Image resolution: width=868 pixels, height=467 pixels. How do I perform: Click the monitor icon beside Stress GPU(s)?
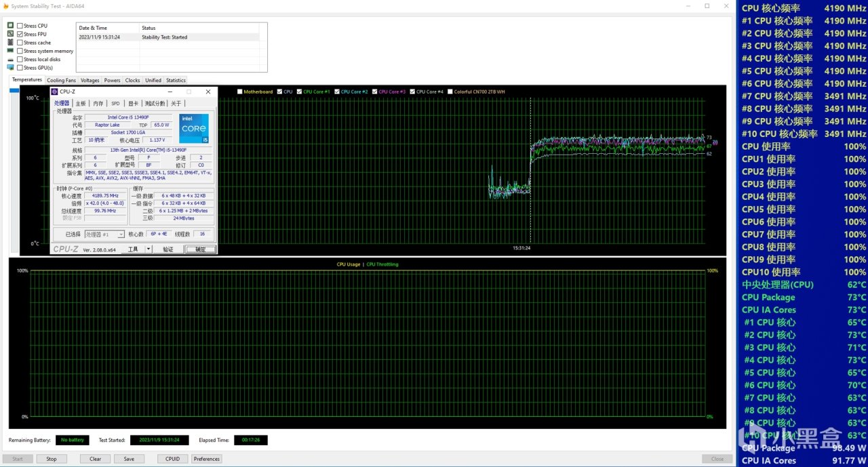click(x=10, y=68)
